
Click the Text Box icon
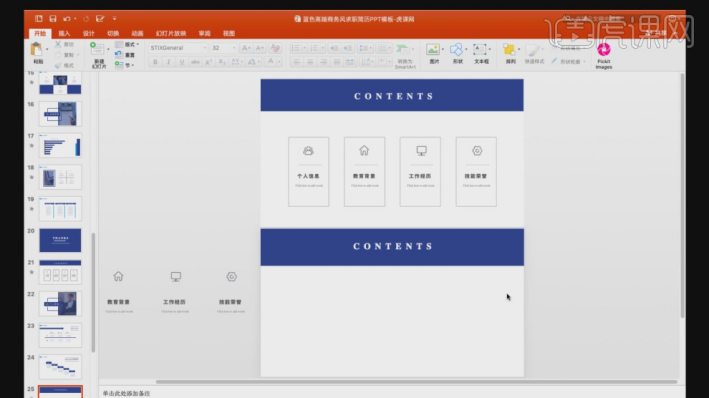(480, 49)
